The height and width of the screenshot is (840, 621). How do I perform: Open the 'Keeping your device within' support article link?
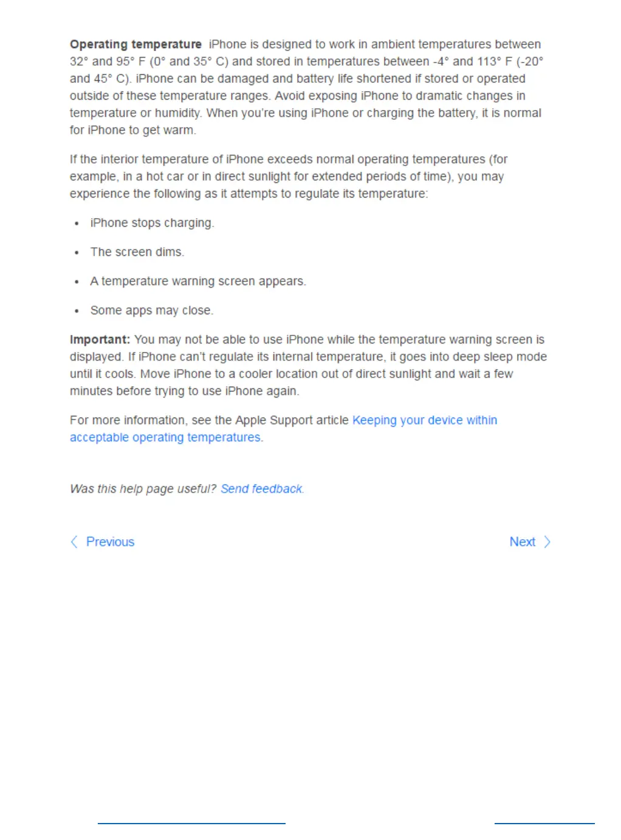coord(425,420)
